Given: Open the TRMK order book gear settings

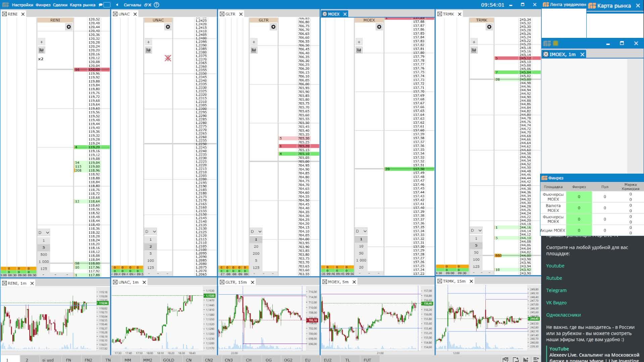Looking at the screenshot, I should point(489,27).
